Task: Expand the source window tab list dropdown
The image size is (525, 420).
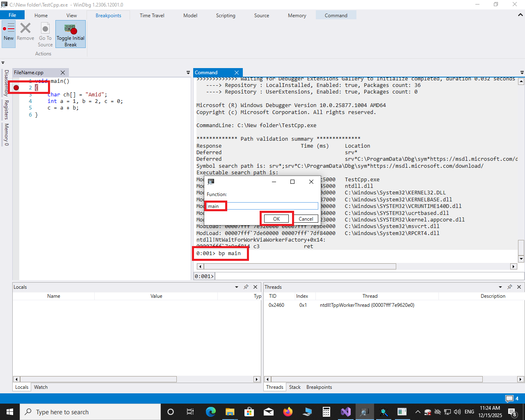Action: tap(188, 73)
